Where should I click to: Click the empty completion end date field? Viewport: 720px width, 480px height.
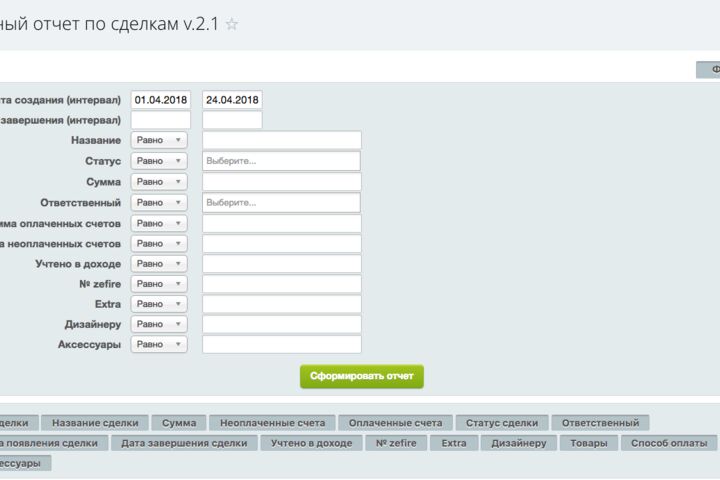coord(232,120)
